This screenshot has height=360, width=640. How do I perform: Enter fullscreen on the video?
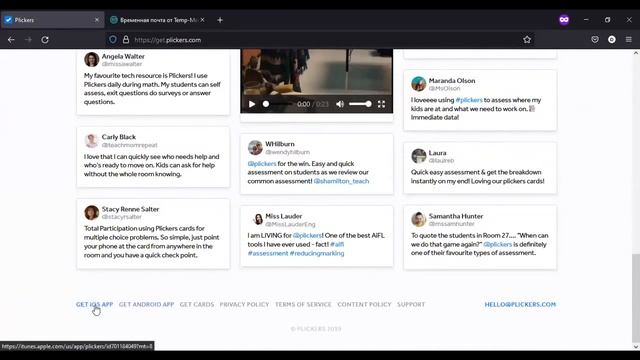pyautogui.click(x=381, y=104)
